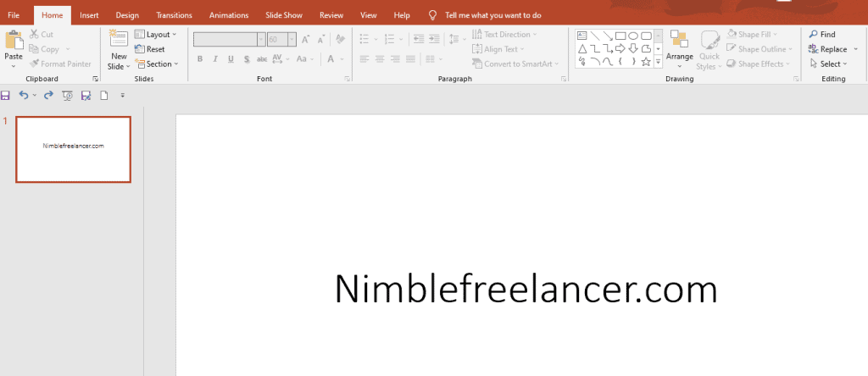Insert a text box from shapes gallery
The height and width of the screenshot is (376, 868).
click(x=582, y=36)
